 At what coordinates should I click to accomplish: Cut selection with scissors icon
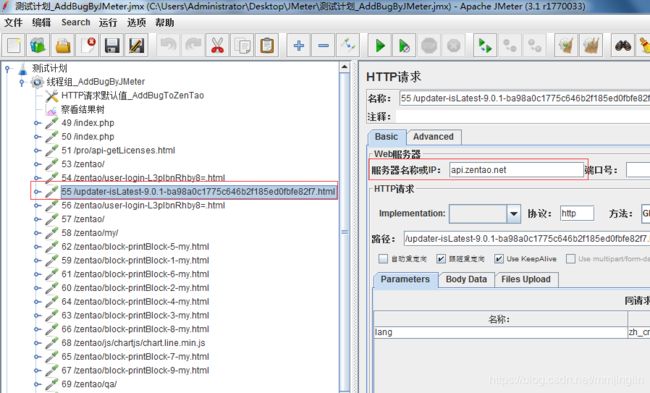(x=218, y=45)
